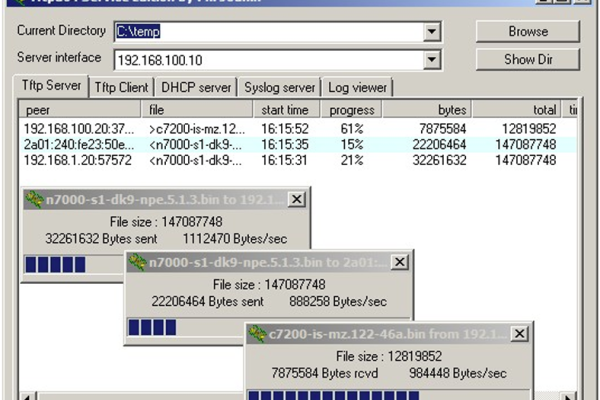Click the icon on the n7000 to 2a01 transfer popup
This screenshot has height=400, width=600.
point(137,262)
